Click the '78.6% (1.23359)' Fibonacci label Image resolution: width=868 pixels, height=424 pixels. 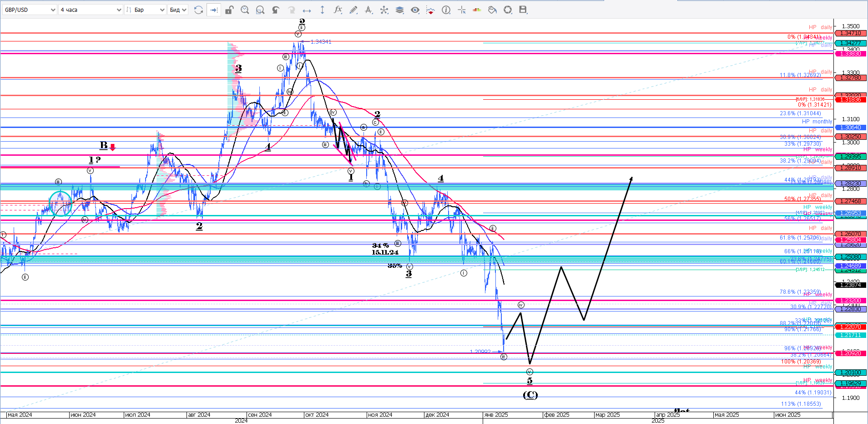(800, 292)
